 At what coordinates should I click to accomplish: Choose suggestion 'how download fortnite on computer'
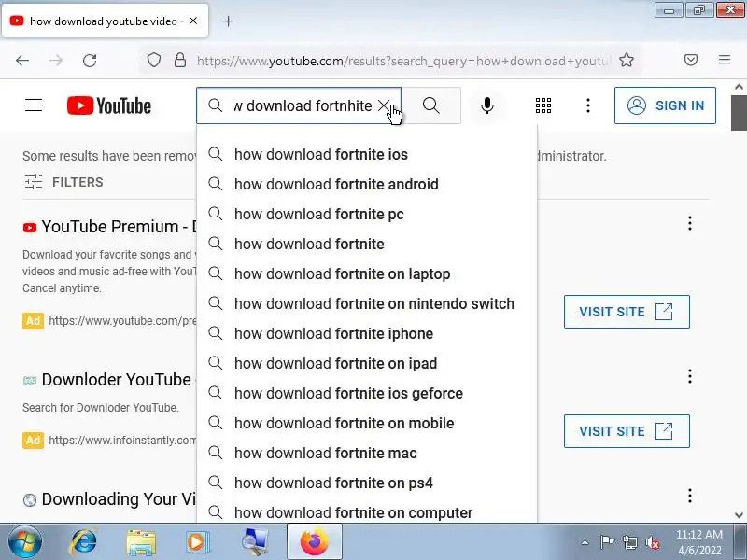pyautogui.click(x=367, y=512)
